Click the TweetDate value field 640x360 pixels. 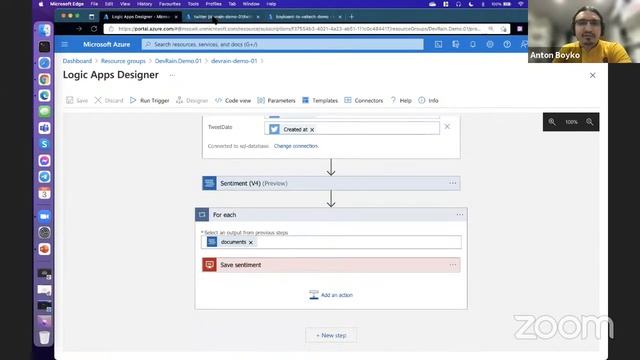tap(352, 129)
